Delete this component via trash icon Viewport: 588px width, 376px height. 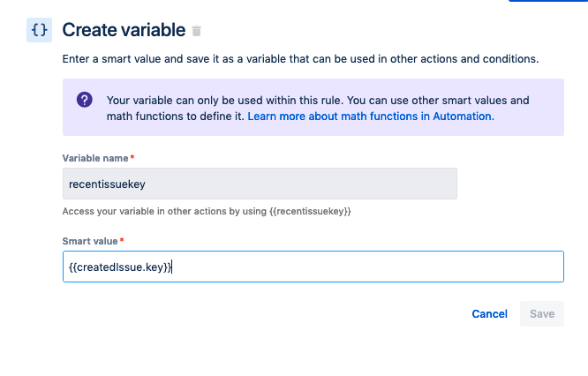coord(196,31)
